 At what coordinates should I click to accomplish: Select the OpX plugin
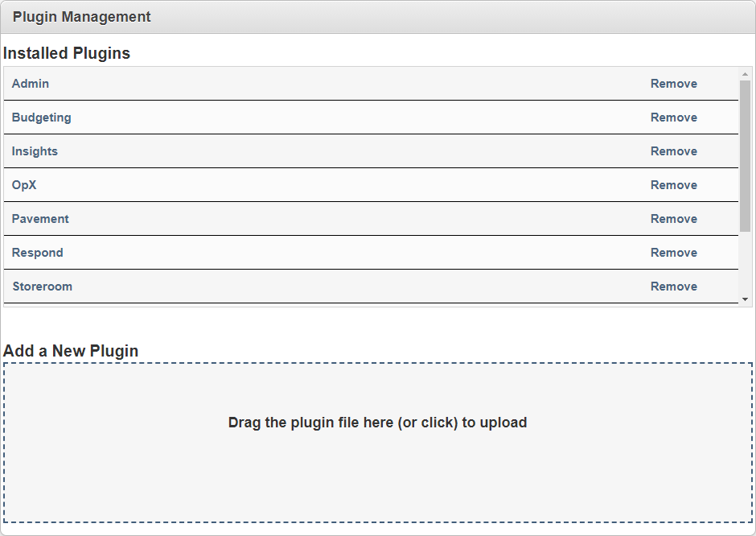tap(24, 185)
